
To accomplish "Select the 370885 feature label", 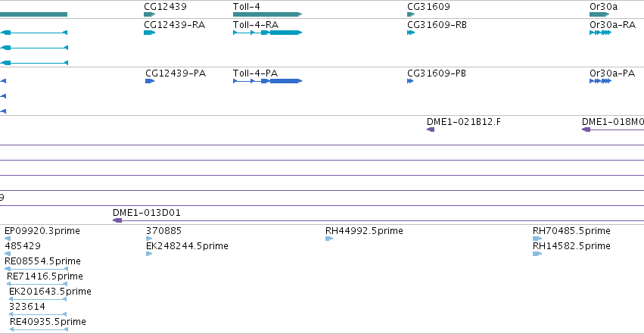I will tap(164, 230).
